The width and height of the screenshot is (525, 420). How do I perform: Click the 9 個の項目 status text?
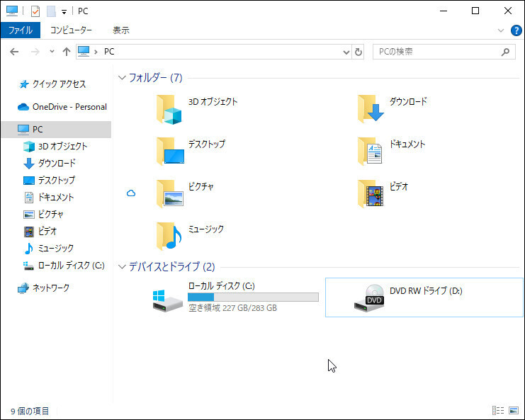(30, 411)
